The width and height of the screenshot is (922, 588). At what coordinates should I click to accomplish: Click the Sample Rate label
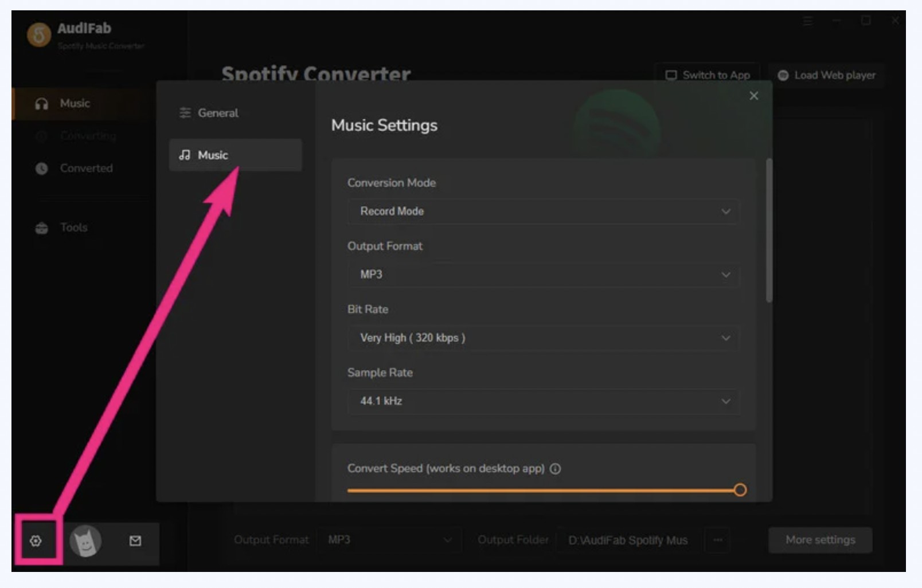coord(380,373)
